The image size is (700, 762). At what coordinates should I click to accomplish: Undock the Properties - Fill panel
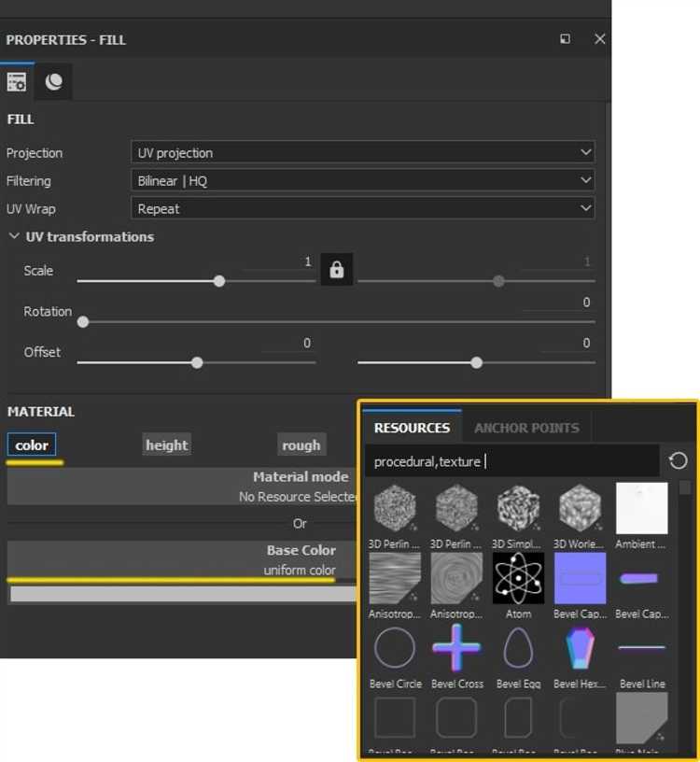click(565, 39)
